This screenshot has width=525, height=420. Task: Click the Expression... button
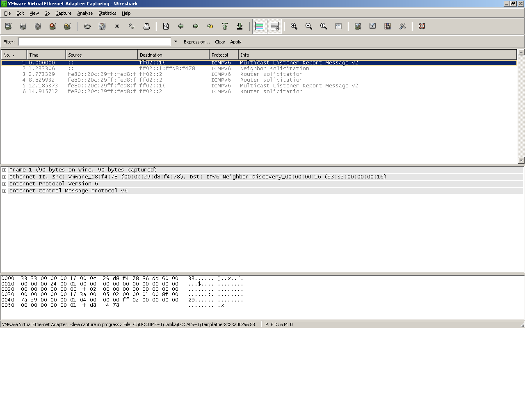click(196, 42)
